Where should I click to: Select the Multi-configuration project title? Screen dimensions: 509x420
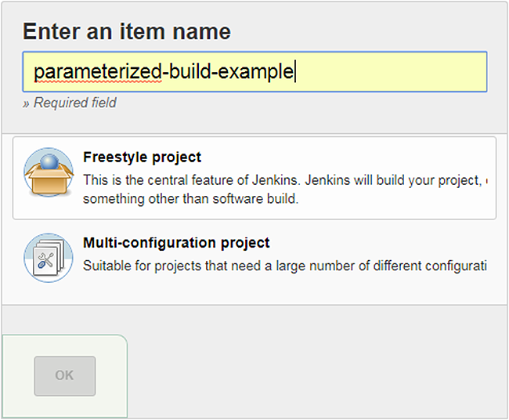[176, 243]
